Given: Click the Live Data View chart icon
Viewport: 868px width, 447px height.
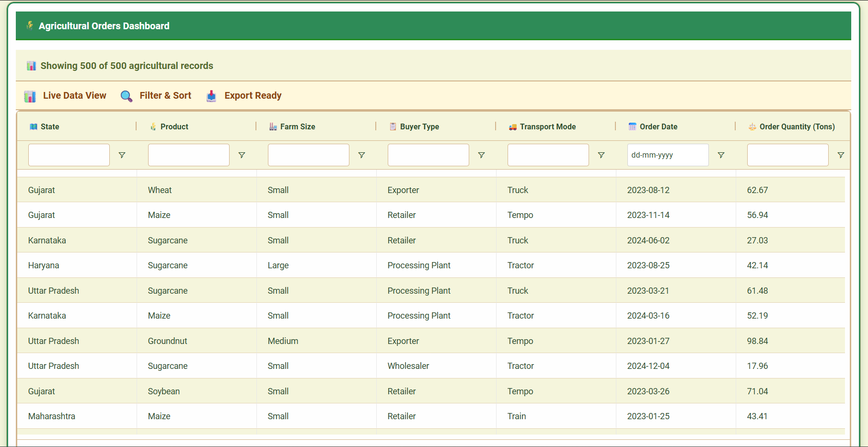Looking at the screenshot, I should pos(30,96).
